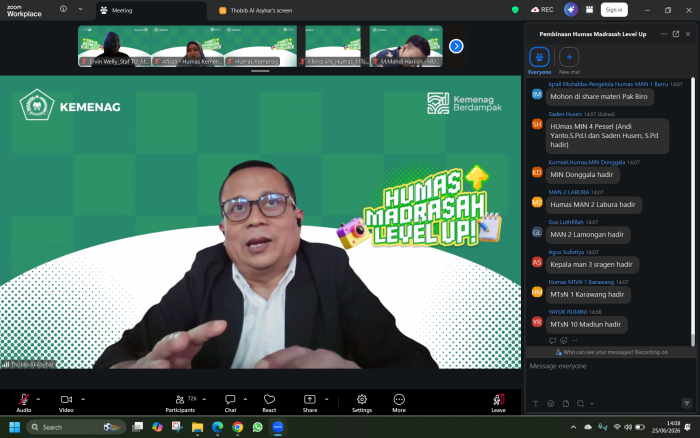The width and height of the screenshot is (700, 438).
Task: Click the Sign in button
Action: [x=614, y=9]
